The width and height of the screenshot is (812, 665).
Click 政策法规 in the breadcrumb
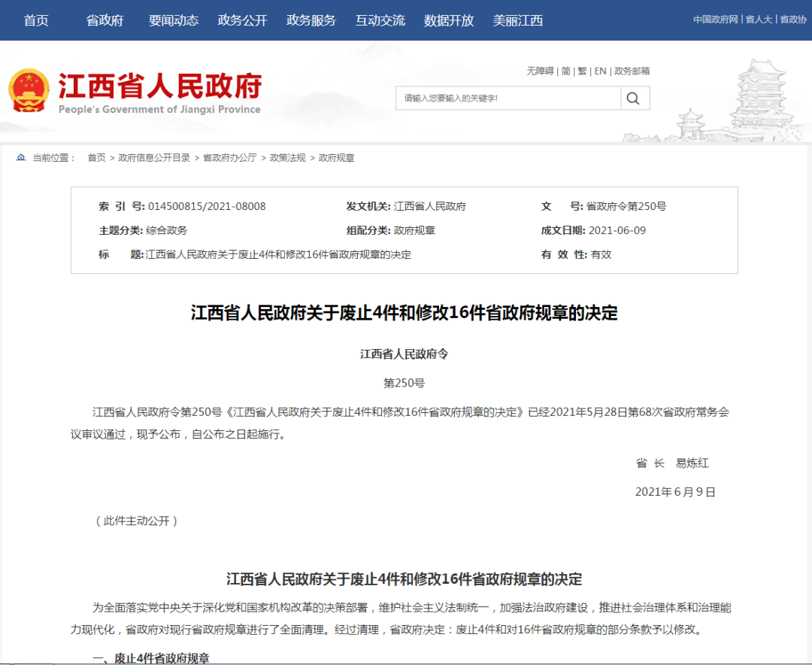point(287,157)
